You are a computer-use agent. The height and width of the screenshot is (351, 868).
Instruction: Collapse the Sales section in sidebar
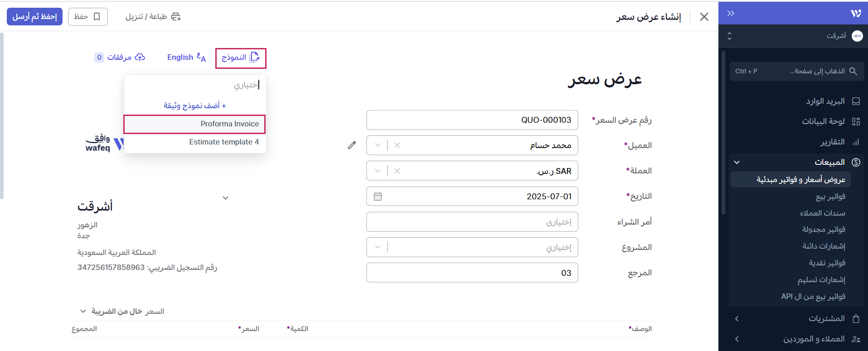click(737, 162)
